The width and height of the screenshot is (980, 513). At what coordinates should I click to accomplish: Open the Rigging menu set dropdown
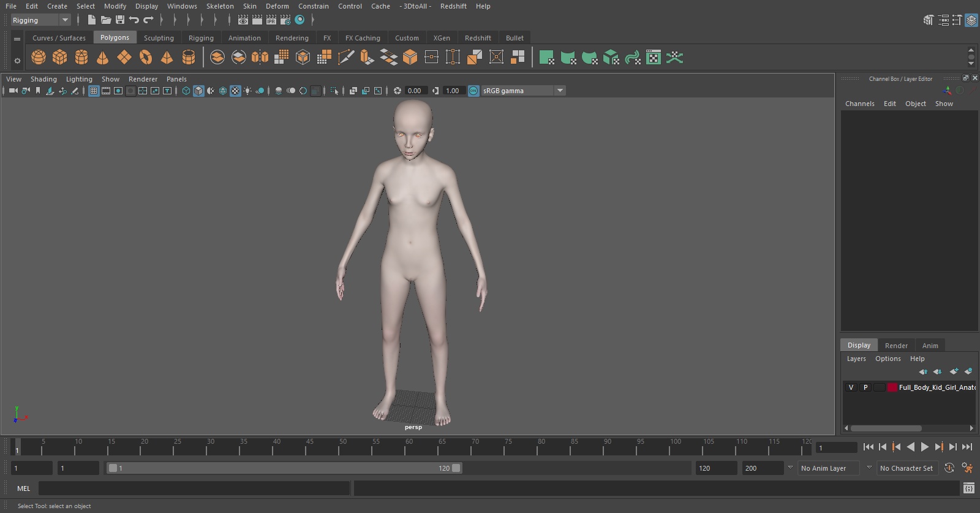(40, 20)
